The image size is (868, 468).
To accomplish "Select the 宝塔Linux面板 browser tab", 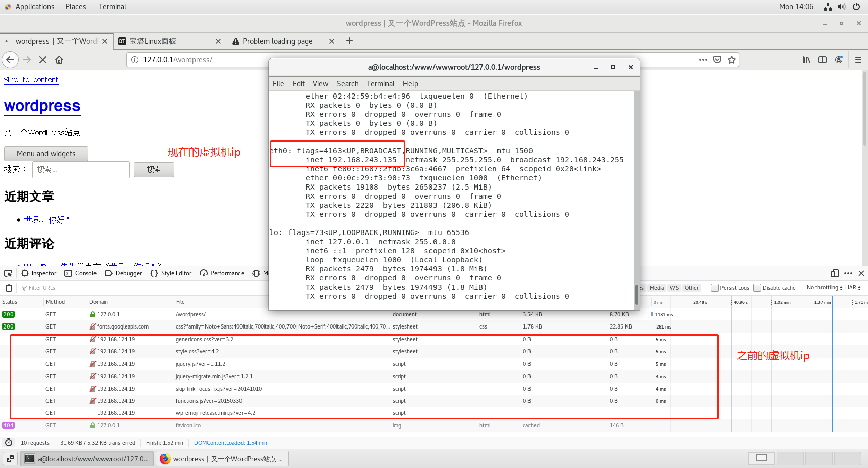I will (170, 41).
